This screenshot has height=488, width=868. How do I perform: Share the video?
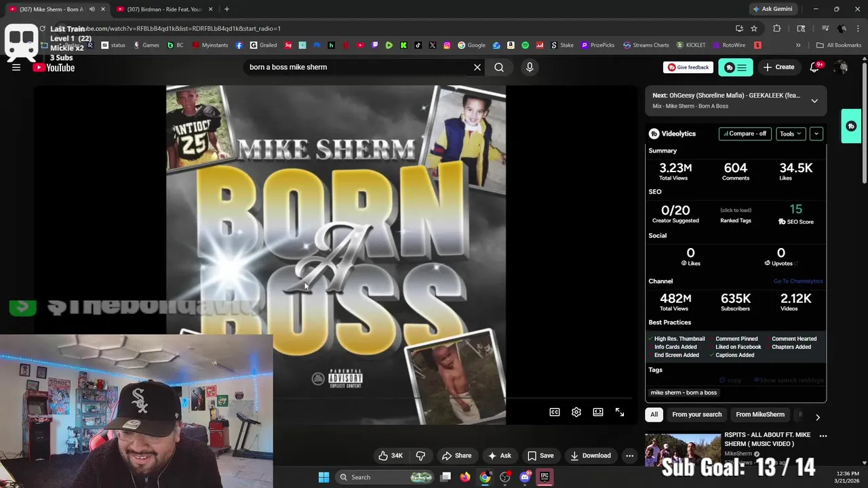456,455
